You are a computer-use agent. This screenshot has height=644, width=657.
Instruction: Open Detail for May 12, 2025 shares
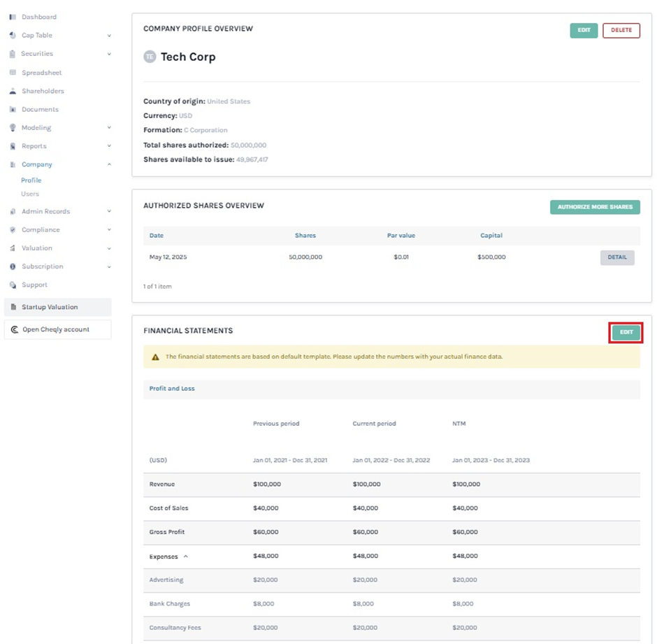point(616,257)
